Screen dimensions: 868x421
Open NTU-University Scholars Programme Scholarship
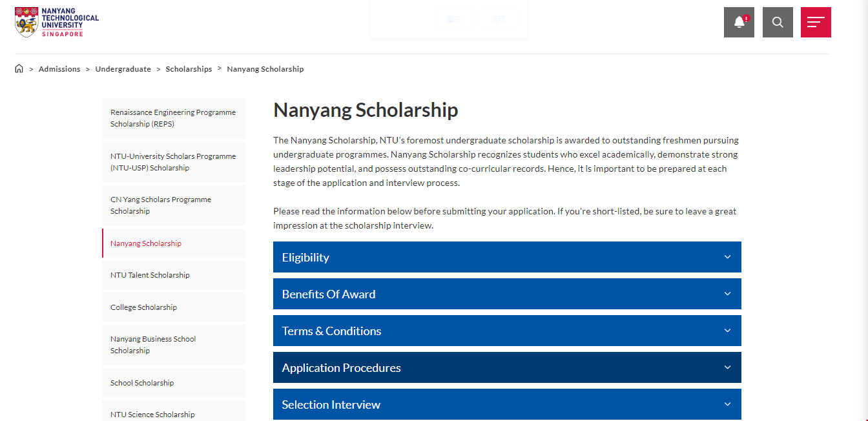click(173, 162)
